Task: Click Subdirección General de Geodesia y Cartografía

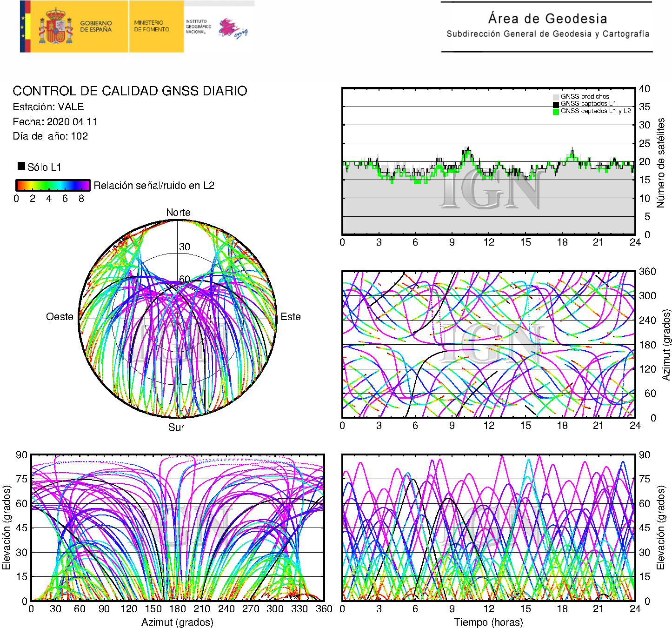Action: pos(547,34)
